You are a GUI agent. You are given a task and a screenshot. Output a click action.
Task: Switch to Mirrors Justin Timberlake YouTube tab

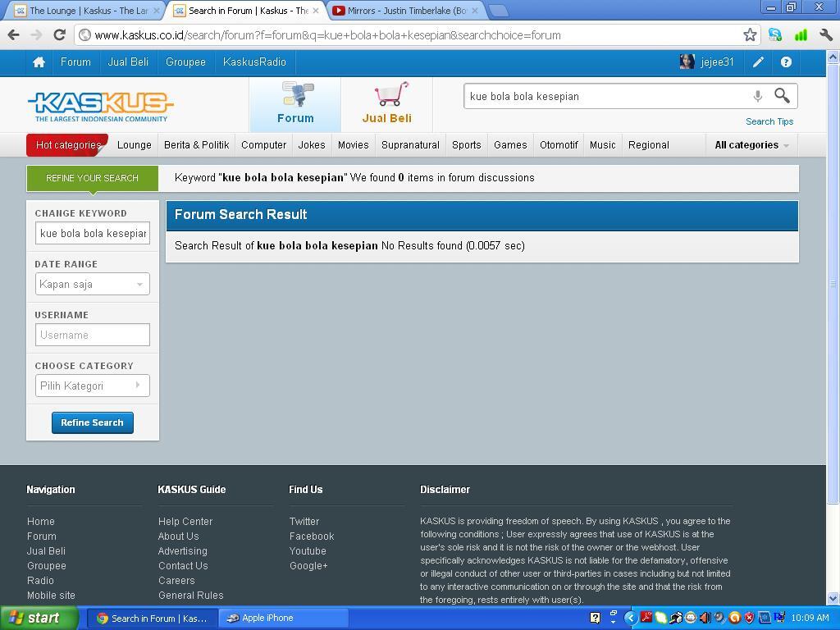pos(405,11)
